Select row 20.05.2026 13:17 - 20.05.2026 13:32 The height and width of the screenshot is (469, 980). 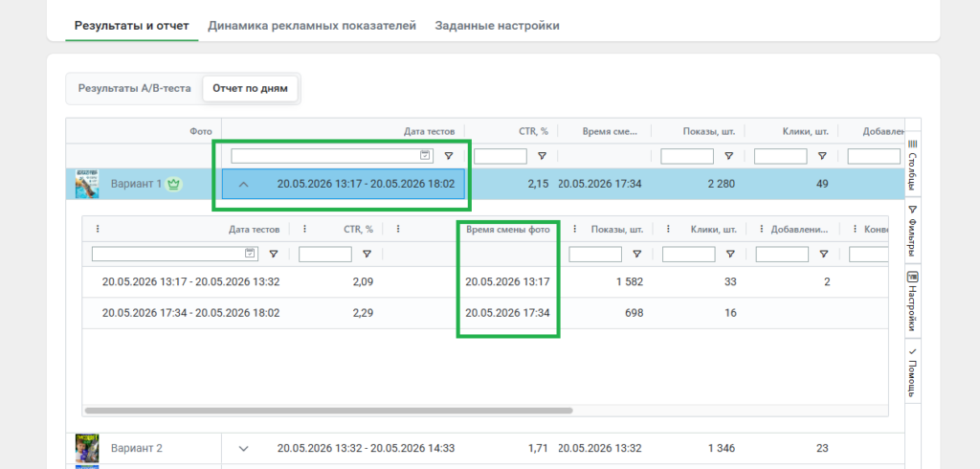click(x=485, y=282)
